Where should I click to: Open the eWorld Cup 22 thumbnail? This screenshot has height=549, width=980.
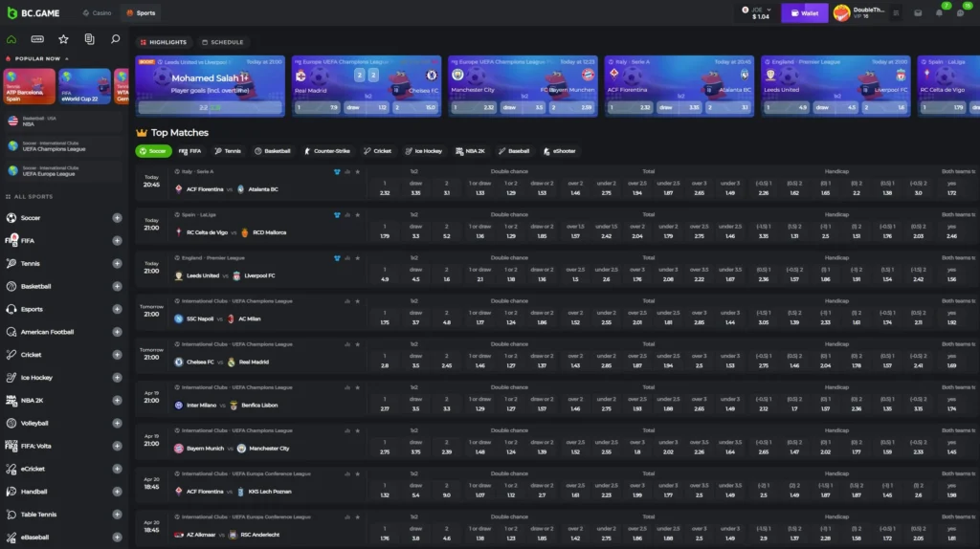[x=84, y=86]
